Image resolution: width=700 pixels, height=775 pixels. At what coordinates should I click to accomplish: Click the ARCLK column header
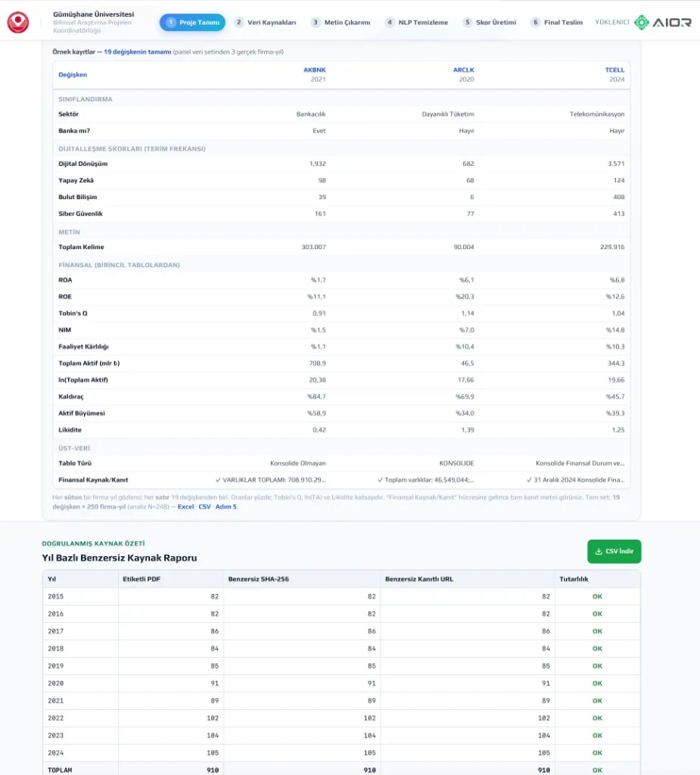point(463,70)
